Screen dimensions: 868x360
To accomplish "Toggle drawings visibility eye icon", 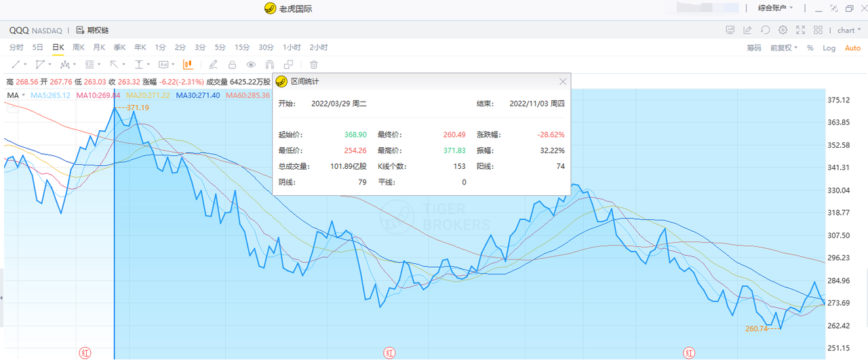I will pos(251,64).
